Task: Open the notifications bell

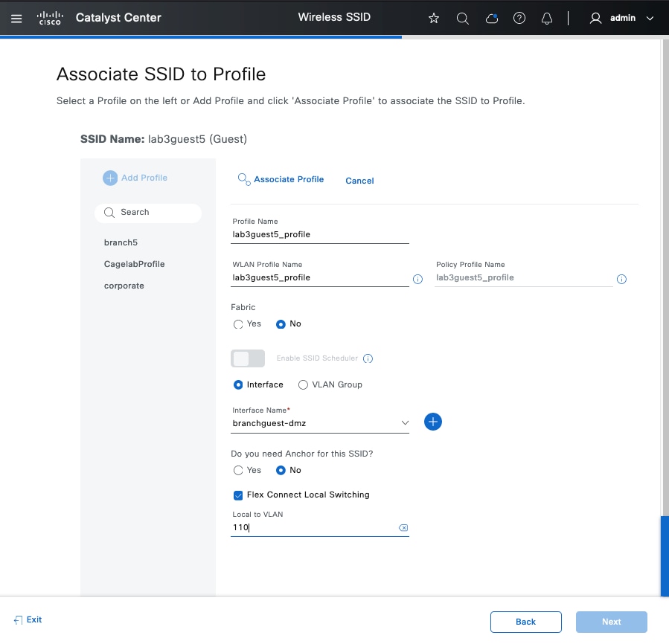Action: 548,19
